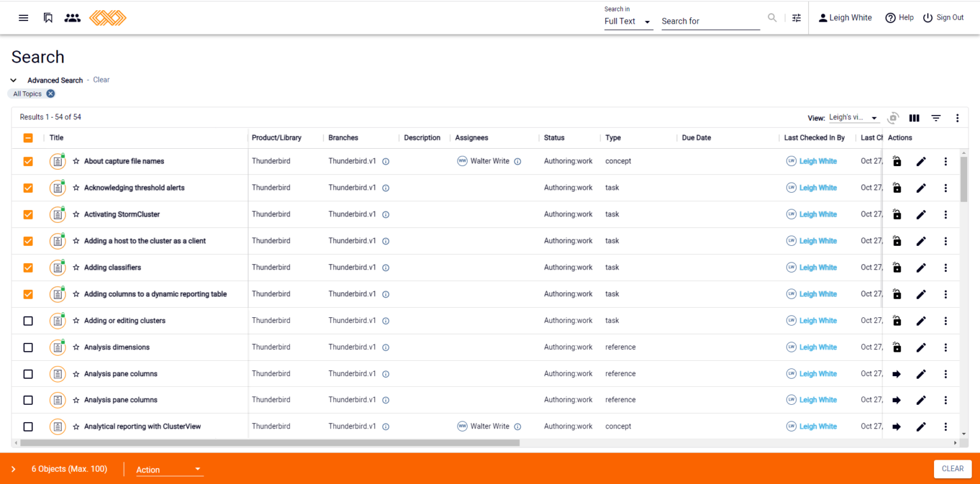Screen dimensions: 980x484
Task: Open more actions for Analysis dimensions row
Action: (x=946, y=347)
